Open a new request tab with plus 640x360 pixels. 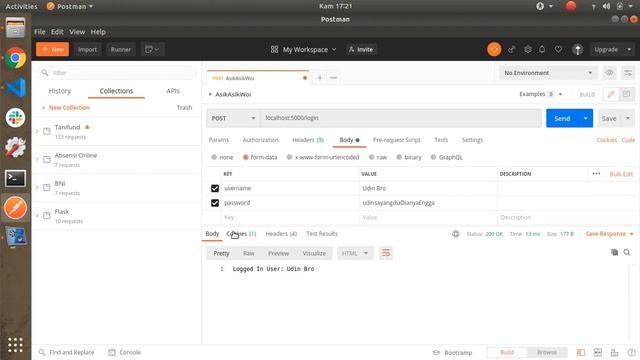[x=320, y=78]
